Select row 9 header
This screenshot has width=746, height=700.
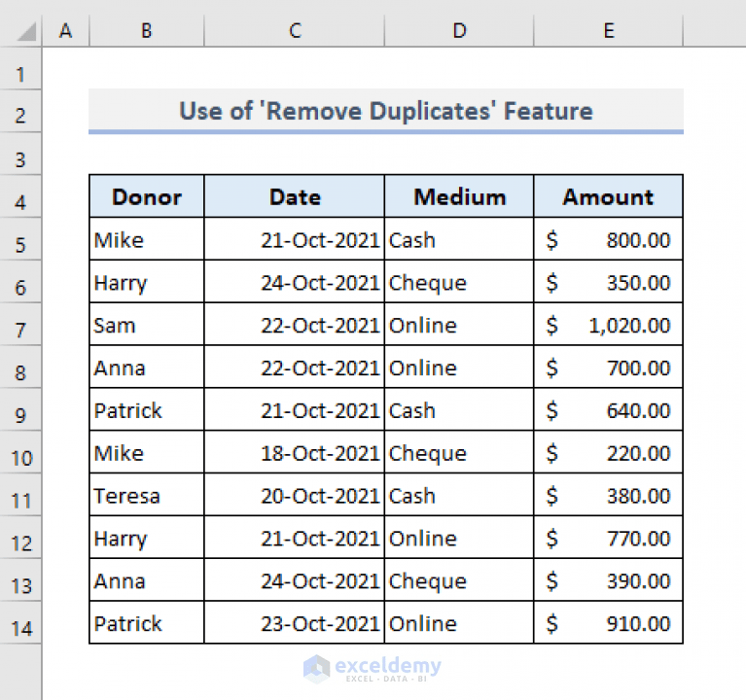(20, 409)
